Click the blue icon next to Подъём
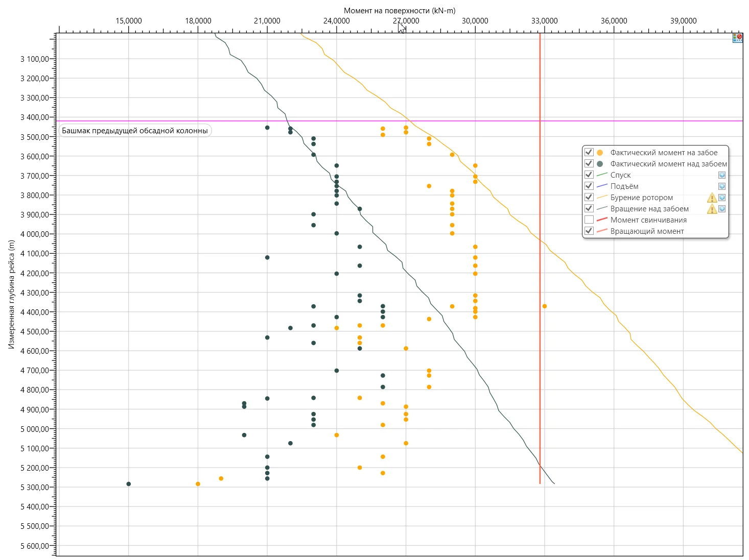Image resolution: width=749 pixels, height=560 pixels. pos(721,186)
